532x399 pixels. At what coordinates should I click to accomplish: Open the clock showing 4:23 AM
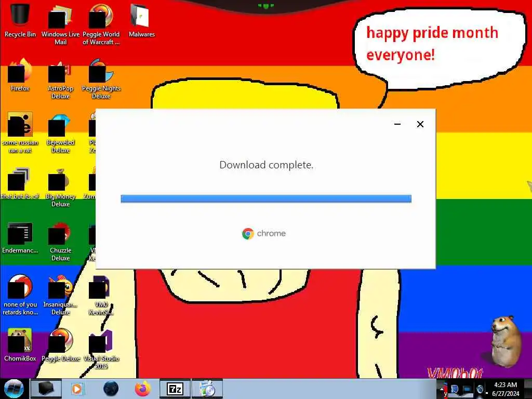point(506,389)
